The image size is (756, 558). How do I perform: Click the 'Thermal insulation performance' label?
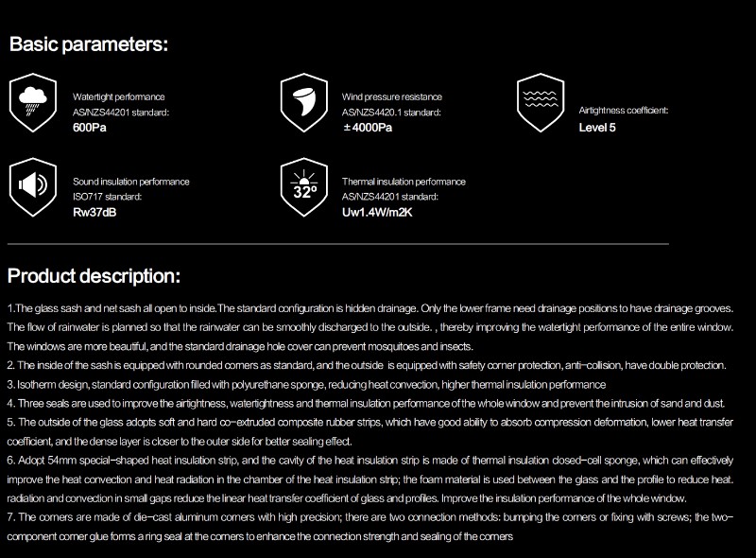[404, 182]
